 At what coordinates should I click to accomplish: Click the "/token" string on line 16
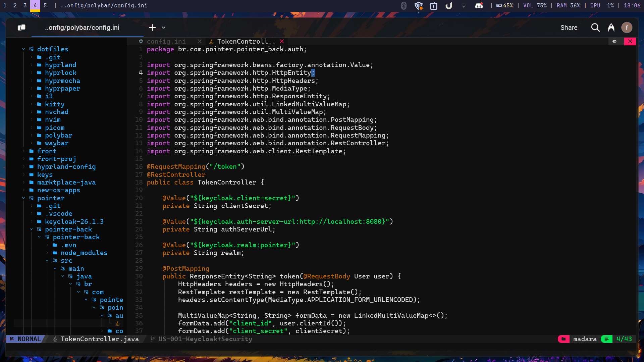point(225,167)
